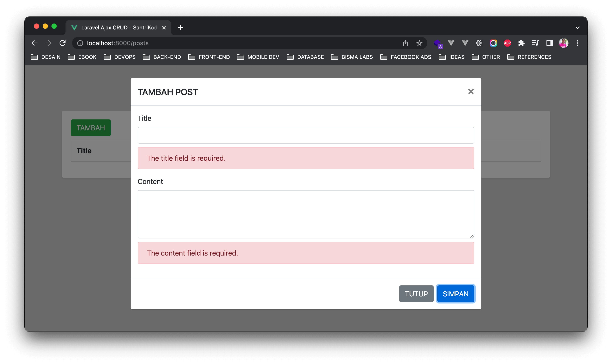
Task: Click into the Title input field
Action: click(x=306, y=135)
